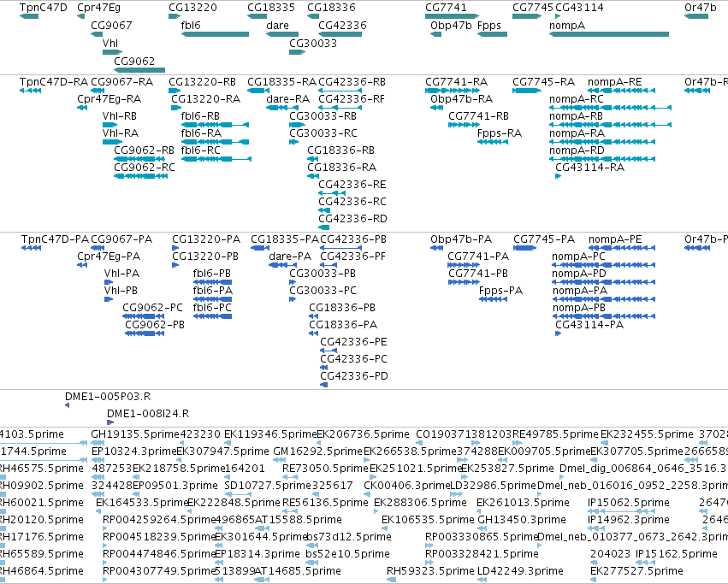Click the RE49785.5prime EST label
The height and width of the screenshot is (584, 728).
(x=555, y=434)
